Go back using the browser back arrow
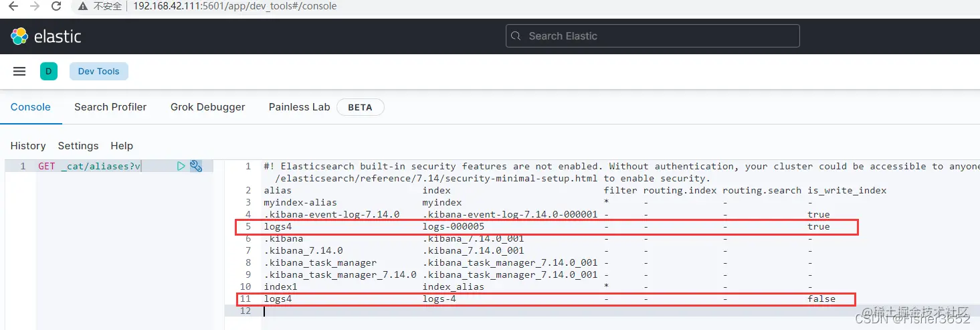Image resolution: width=980 pixels, height=330 pixels. [13, 6]
